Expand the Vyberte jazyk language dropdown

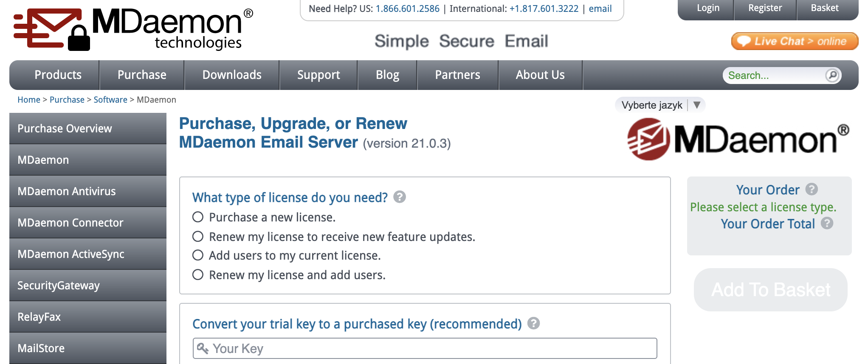point(660,105)
